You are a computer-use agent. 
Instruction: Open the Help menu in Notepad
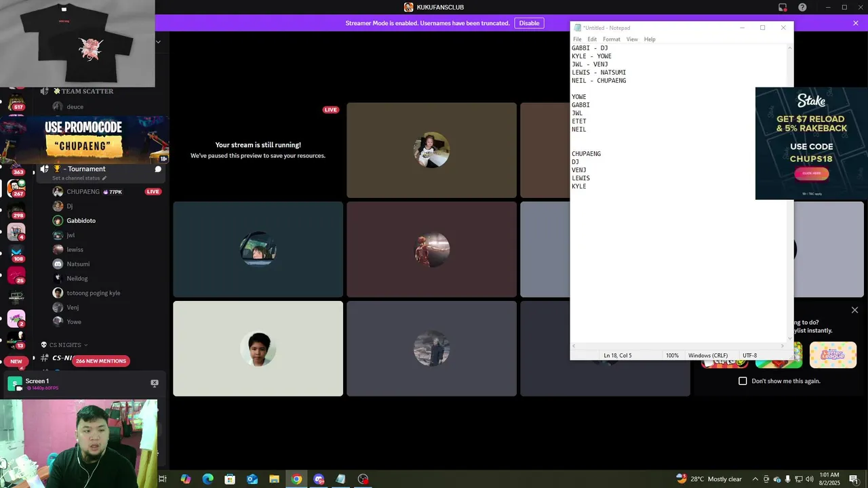click(x=650, y=39)
